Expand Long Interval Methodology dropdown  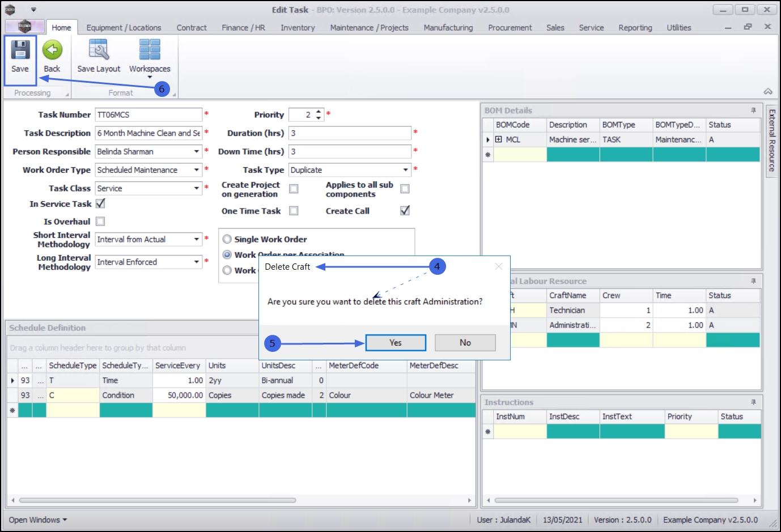pos(197,262)
